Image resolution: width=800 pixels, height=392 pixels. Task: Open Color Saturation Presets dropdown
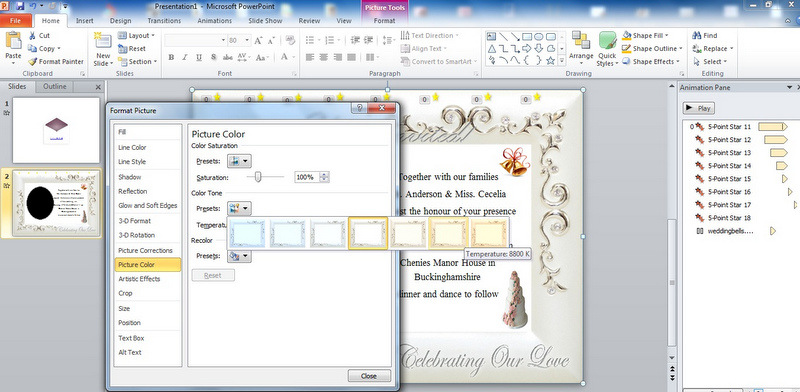tap(239, 161)
